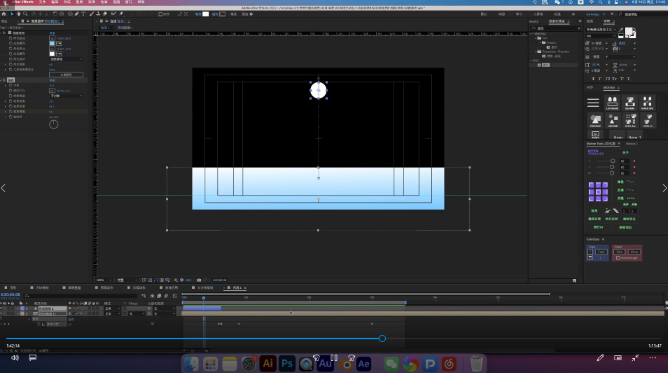Click the blue layer color label
Screen dimensions: 668x373
[x=22, y=308]
